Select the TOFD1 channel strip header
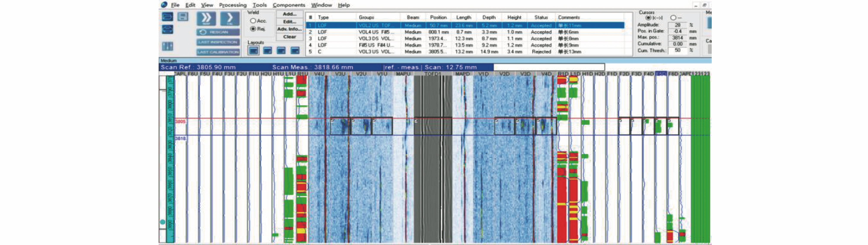 [x=433, y=74]
